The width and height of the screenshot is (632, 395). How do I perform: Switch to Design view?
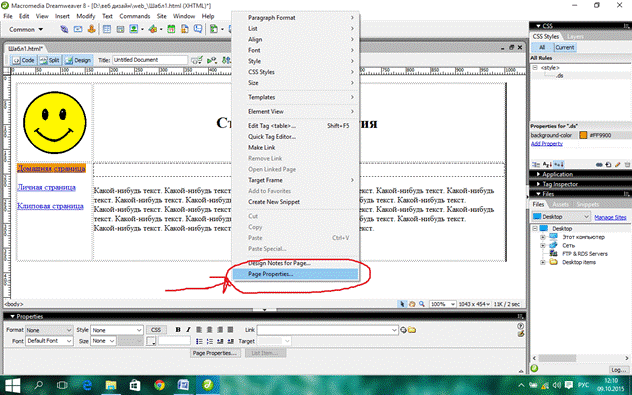click(x=78, y=60)
